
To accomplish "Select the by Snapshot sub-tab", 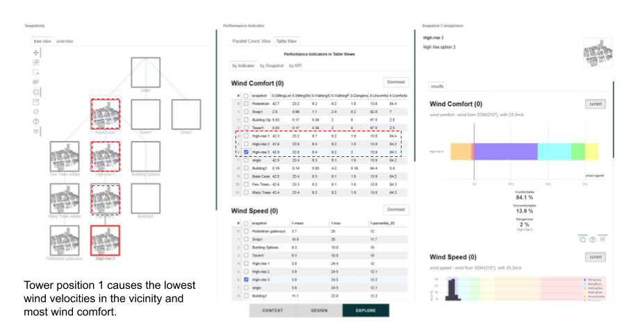I will 272,65.
